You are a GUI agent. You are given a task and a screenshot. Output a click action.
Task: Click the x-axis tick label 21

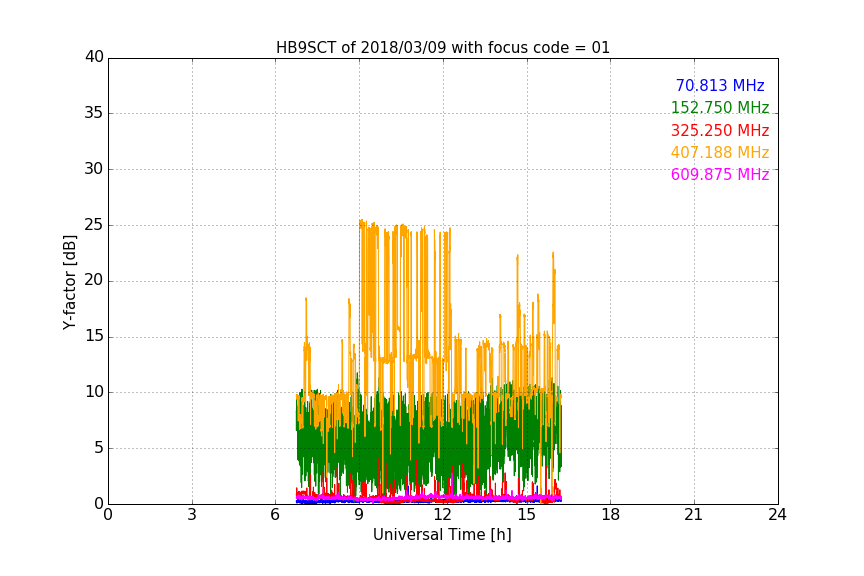tap(694, 515)
